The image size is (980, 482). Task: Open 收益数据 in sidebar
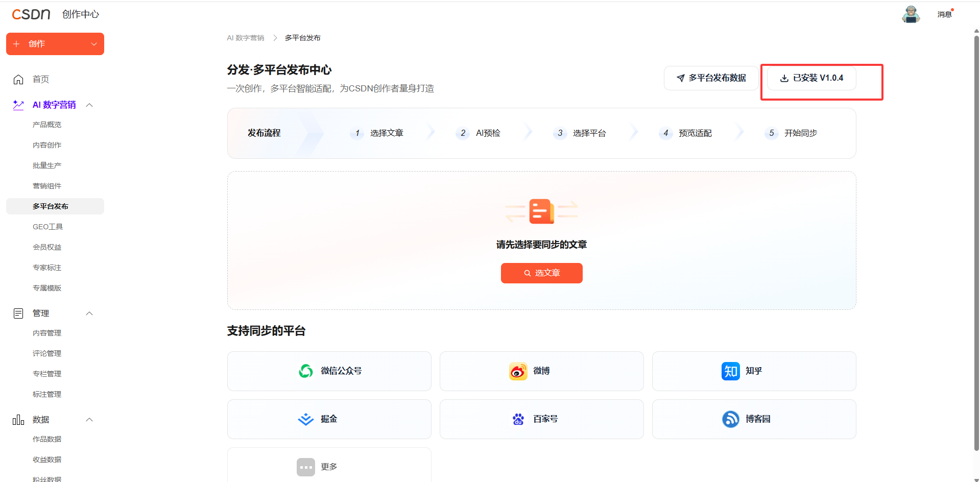click(47, 460)
